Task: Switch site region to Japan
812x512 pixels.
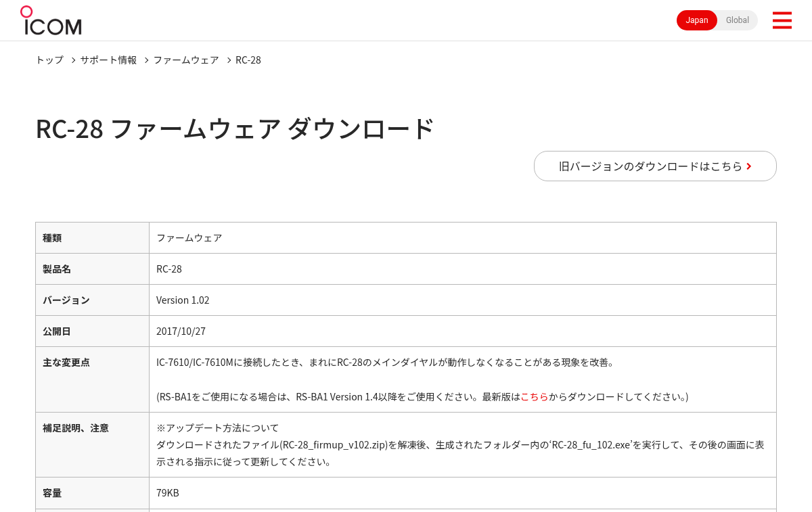Action: coord(697,20)
